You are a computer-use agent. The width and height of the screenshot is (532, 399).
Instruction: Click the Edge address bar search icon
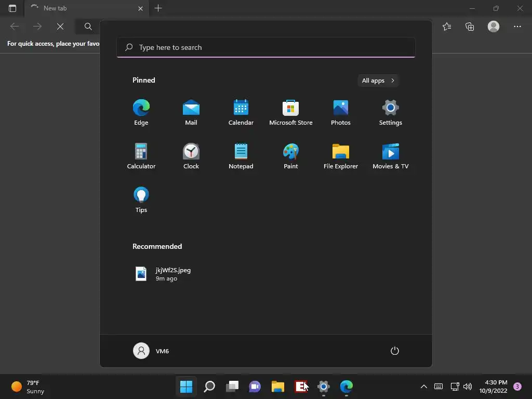tap(88, 26)
